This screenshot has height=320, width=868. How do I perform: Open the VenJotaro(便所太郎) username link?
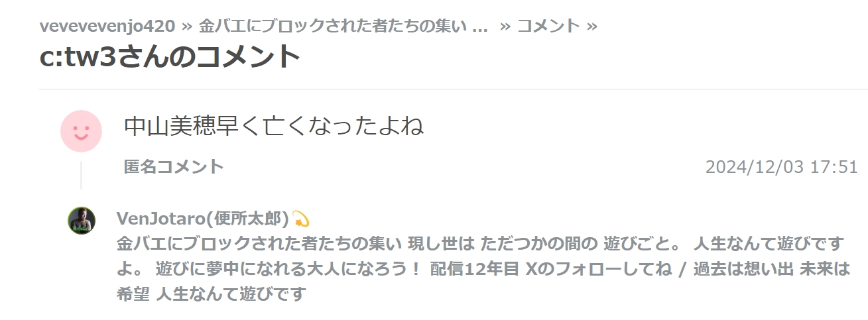202,219
